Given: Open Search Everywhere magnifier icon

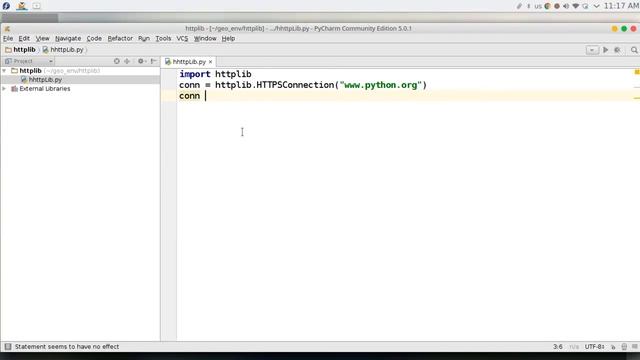Looking at the screenshot, I should 634,50.
